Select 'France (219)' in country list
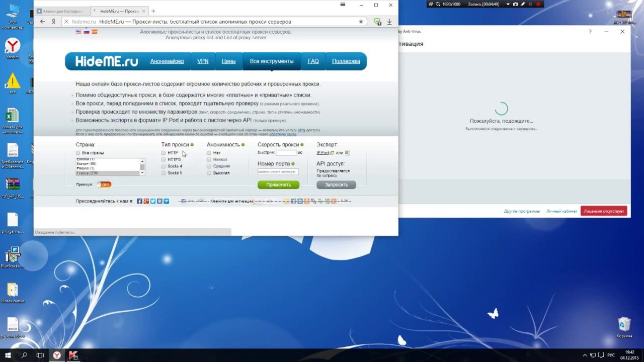 coord(108,173)
